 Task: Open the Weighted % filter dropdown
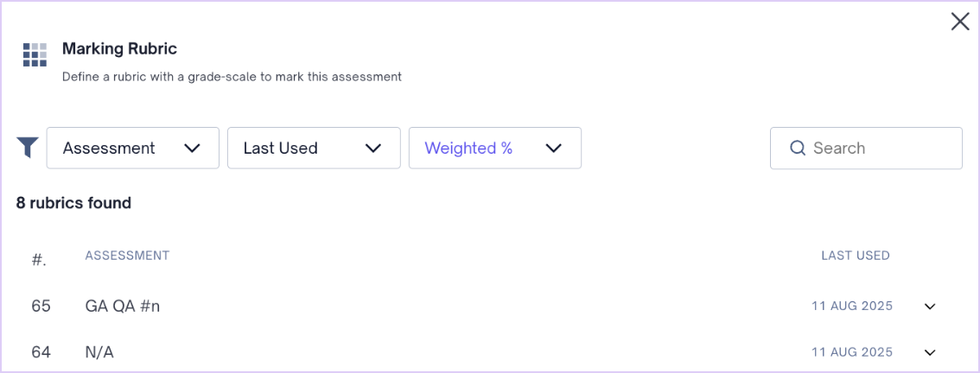tap(495, 148)
